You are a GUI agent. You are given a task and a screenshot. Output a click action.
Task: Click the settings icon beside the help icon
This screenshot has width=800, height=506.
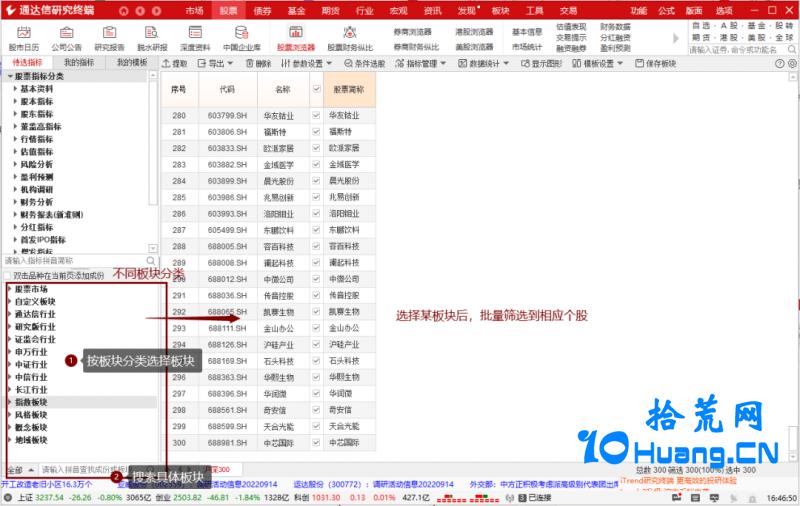tap(792, 64)
